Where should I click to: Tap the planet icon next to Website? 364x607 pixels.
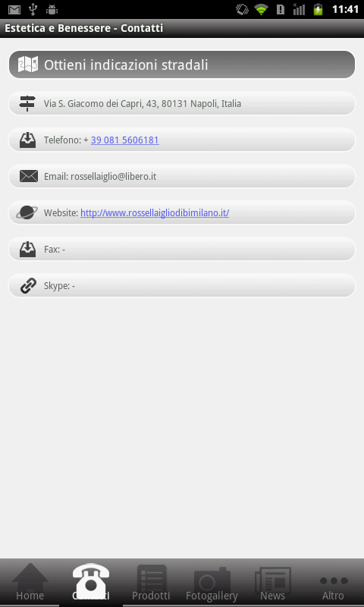pyautogui.click(x=27, y=212)
